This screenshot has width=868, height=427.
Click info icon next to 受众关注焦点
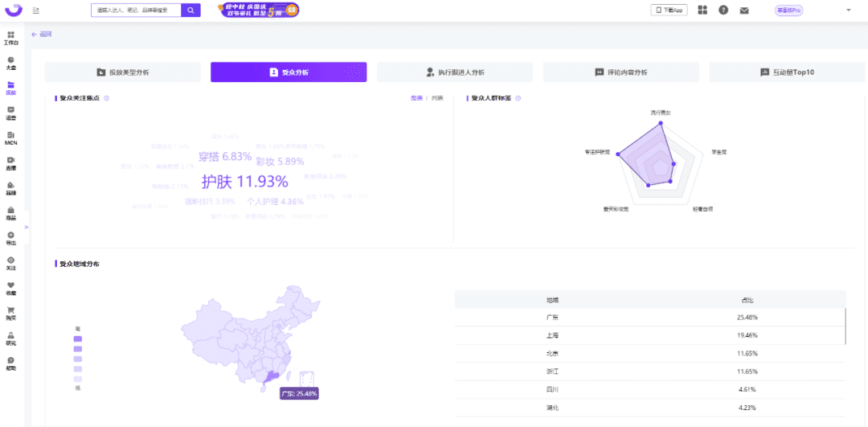tap(107, 98)
